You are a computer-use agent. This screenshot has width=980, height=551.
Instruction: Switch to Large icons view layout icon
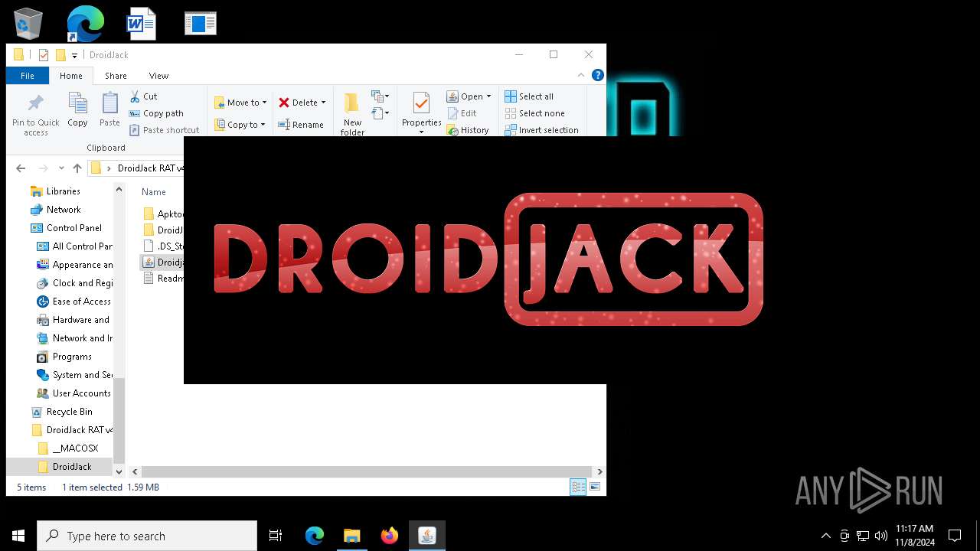tap(594, 487)
